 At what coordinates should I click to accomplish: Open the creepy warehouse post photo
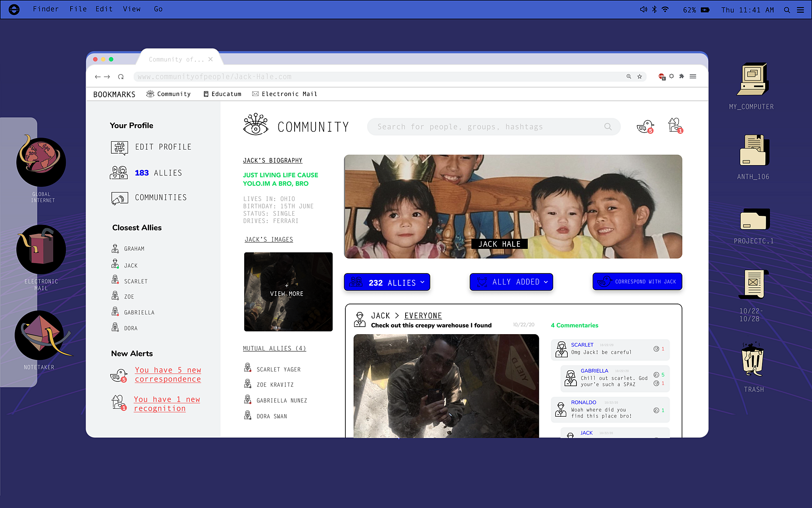coord(446,386)
